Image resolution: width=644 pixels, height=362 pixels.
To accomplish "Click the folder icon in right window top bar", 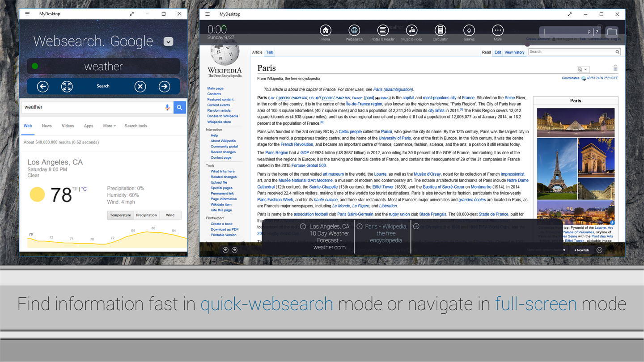I will pos(612,32).
